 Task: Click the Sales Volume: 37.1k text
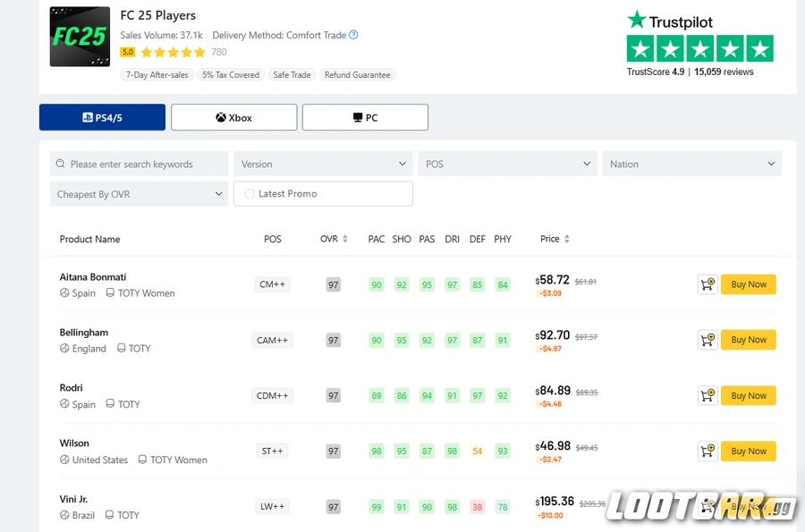[x=161, y=35]
